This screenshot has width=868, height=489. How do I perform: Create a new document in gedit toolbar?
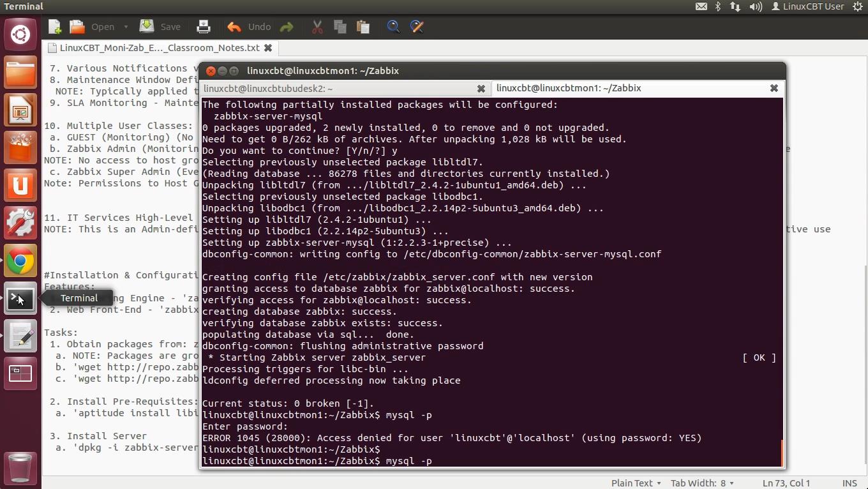[55, 27]
